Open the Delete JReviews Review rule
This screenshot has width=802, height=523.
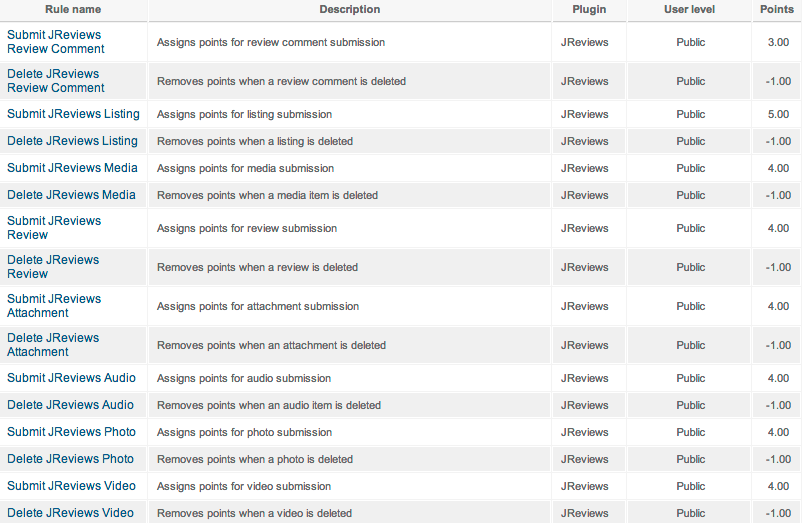53,267
